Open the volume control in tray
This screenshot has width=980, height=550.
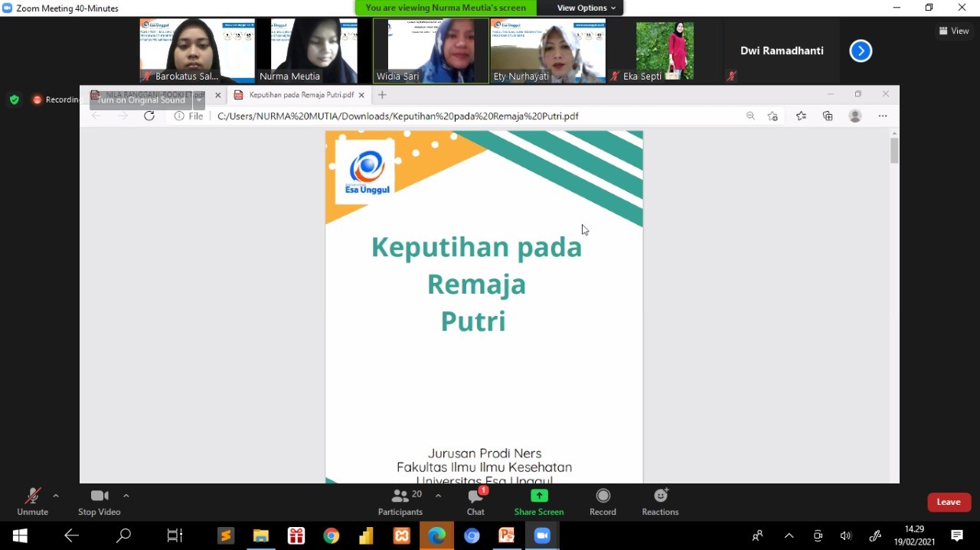(846, 535)
